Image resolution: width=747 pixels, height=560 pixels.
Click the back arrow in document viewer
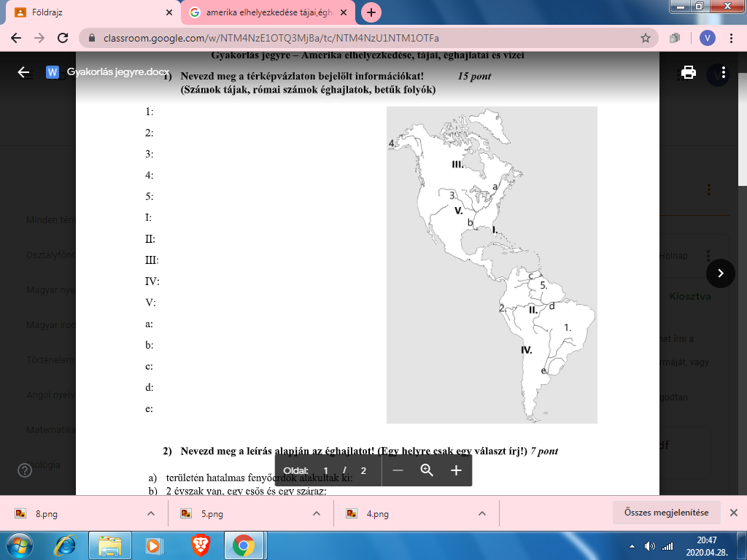point(24,72)
